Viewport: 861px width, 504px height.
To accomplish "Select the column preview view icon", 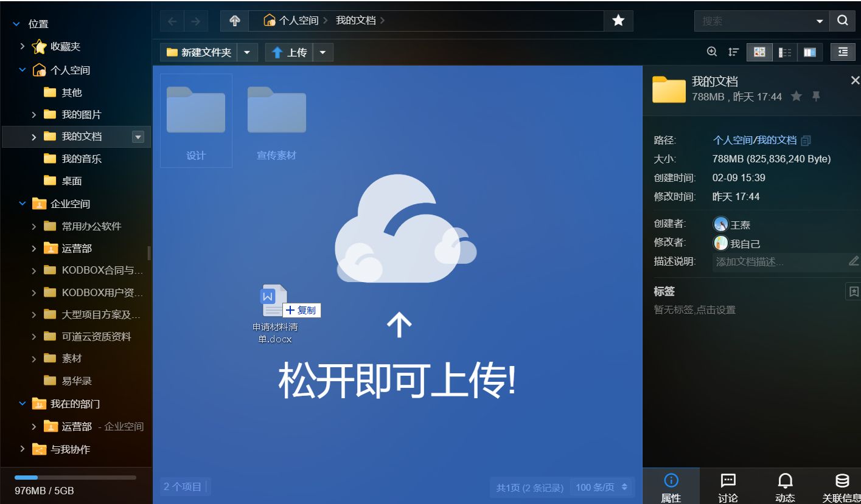I will [810, 52].
